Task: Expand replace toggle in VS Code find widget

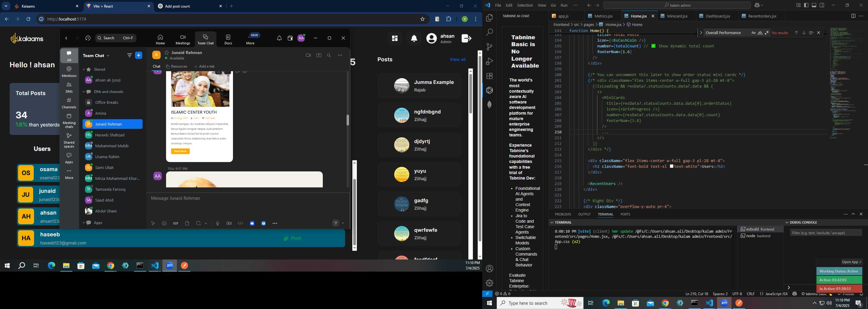Action: [701, 33]
